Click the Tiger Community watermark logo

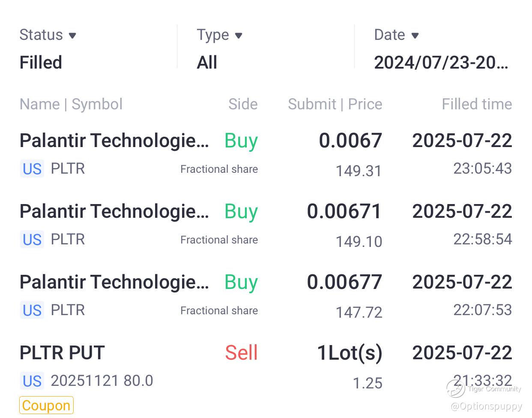456,388
